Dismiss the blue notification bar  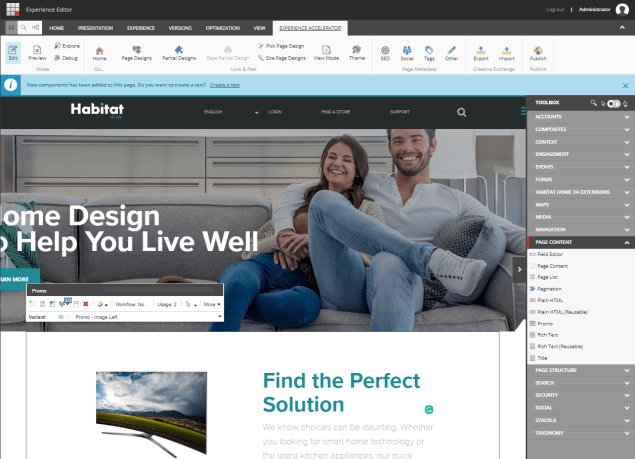coord(625,85)
